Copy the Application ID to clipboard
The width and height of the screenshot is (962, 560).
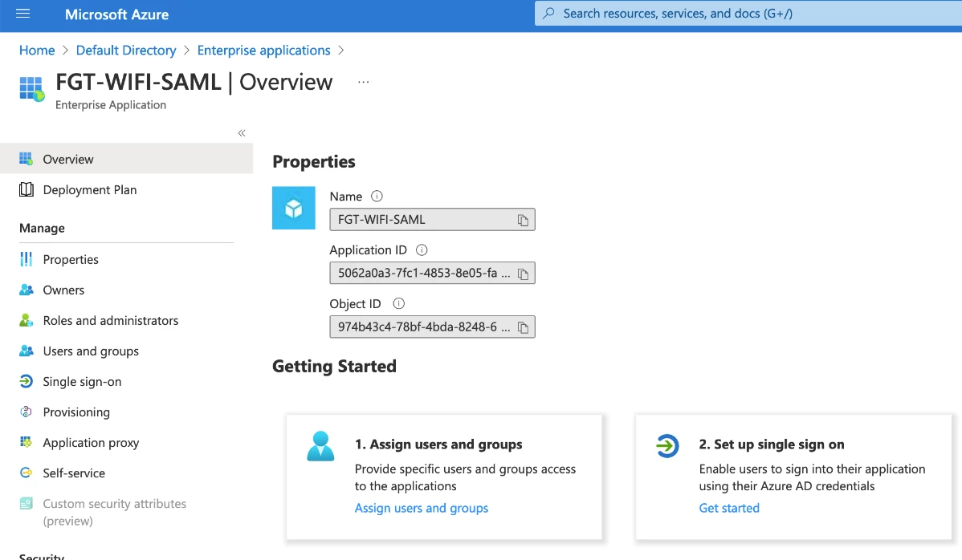coord(523,274)
